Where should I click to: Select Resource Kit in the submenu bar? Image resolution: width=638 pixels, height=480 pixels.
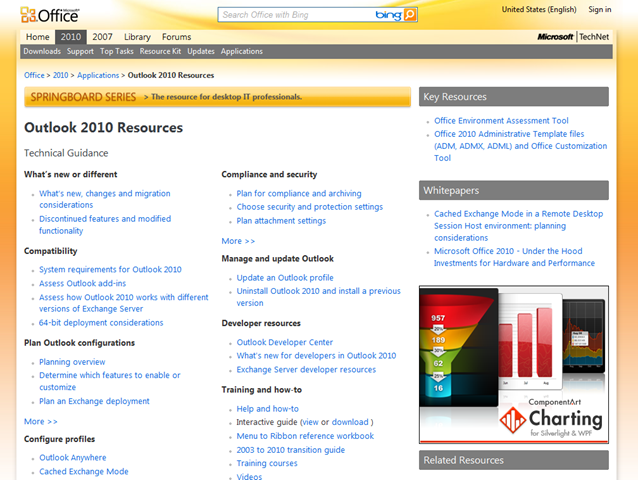(x=160, y=51)
